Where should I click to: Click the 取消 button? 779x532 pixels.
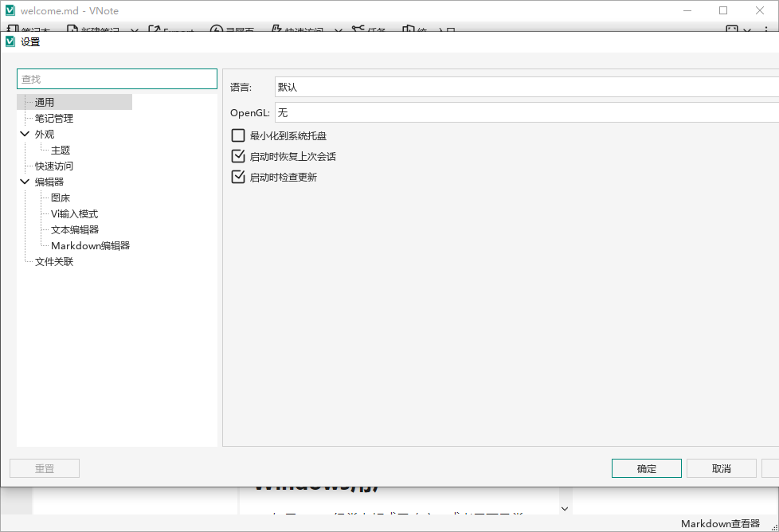coord(721,468)
